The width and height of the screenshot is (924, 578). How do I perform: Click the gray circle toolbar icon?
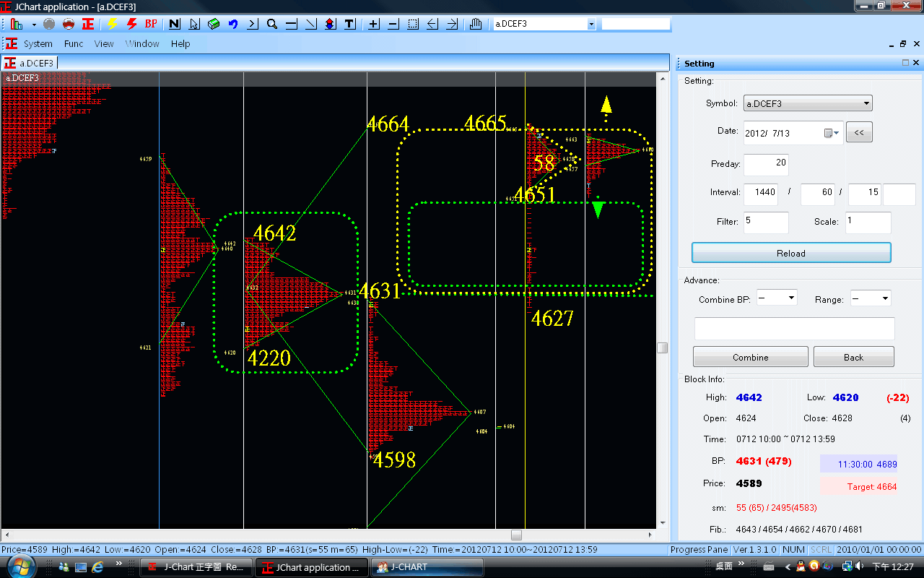49,24
